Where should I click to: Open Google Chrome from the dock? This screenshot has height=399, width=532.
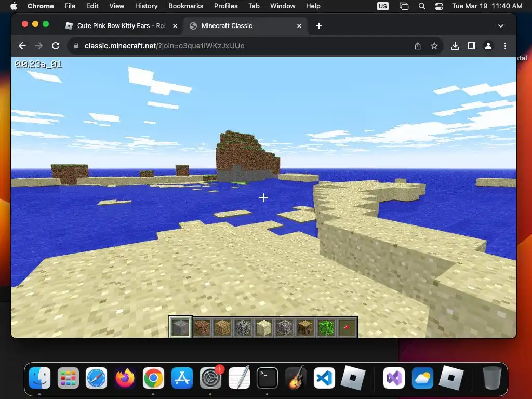(153, 378)
